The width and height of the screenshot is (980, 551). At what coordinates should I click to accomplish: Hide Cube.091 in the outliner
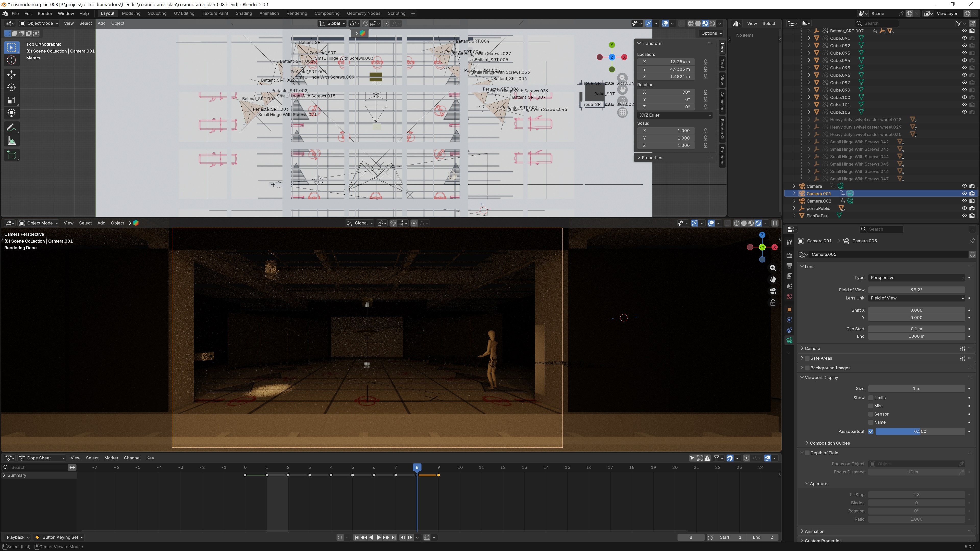click(964, 38)
